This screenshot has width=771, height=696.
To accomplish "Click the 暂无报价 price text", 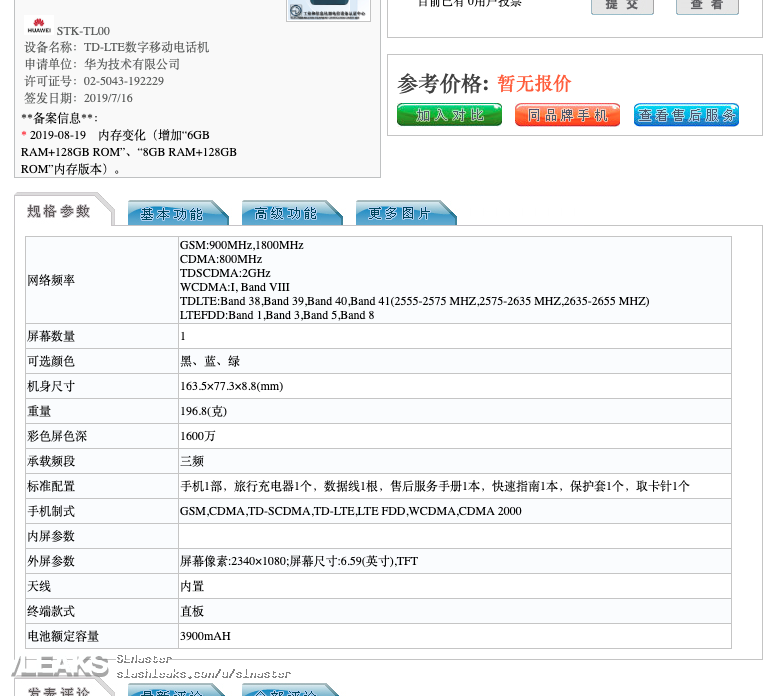I will pyautogui.click(x=534, y=83).
